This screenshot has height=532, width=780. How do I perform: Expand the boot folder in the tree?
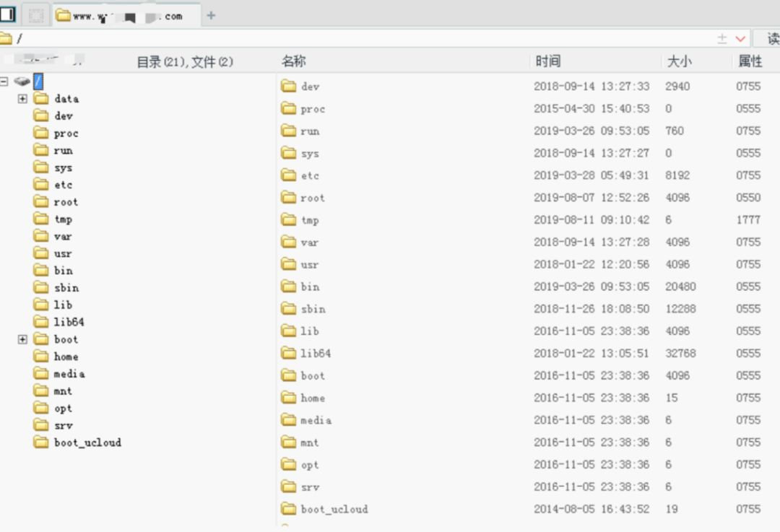click(22, 339)
